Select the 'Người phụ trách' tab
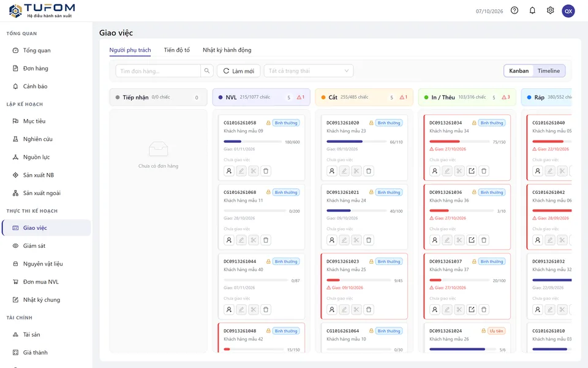The image size is (588, 368). click(x=130, y=50)
